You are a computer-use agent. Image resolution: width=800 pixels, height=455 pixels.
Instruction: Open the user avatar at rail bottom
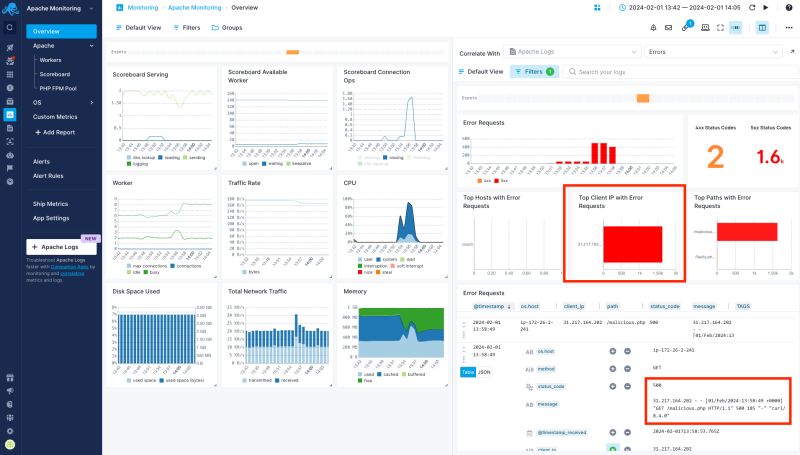9,445
